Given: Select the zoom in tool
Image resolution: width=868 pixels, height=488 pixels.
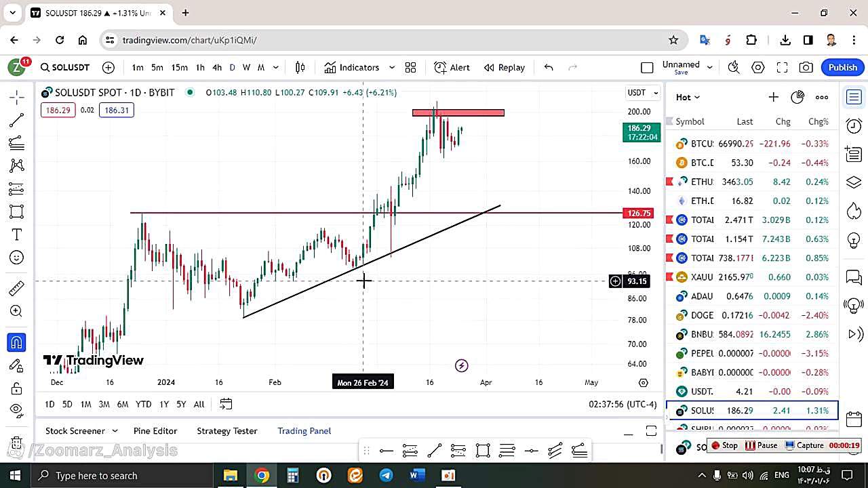Looking at the screenshot, I should point(17,311).
